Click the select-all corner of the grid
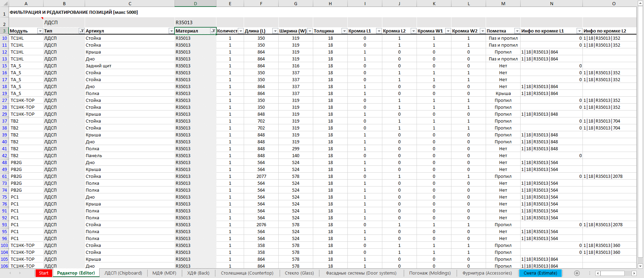644x278 pixels. (x=4, y=3)
